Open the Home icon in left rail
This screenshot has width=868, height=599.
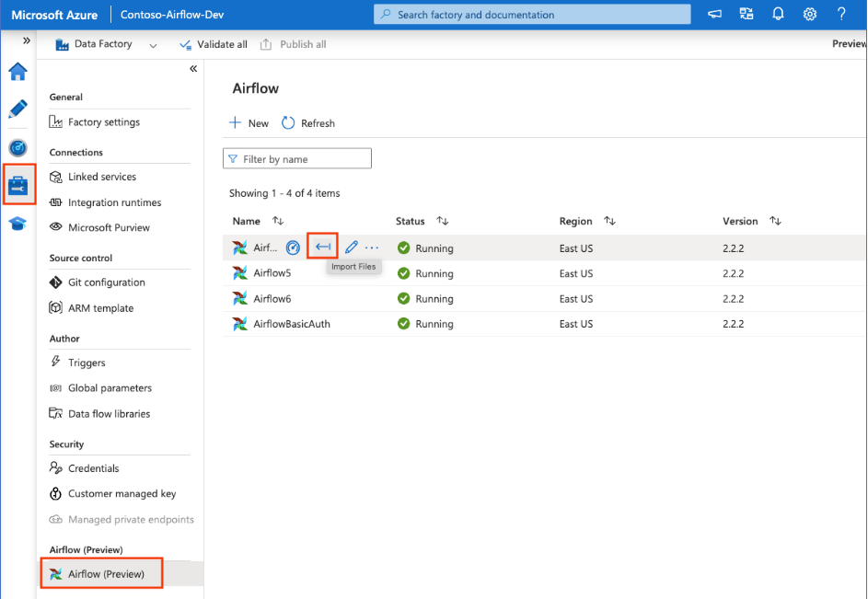(x=17, y=72)
